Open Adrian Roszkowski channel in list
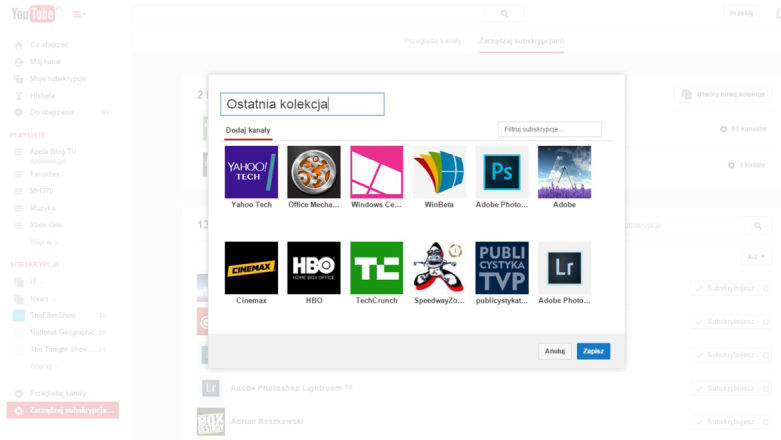The height and width of the screenshot is (440, 781). [x=267, y=421]
